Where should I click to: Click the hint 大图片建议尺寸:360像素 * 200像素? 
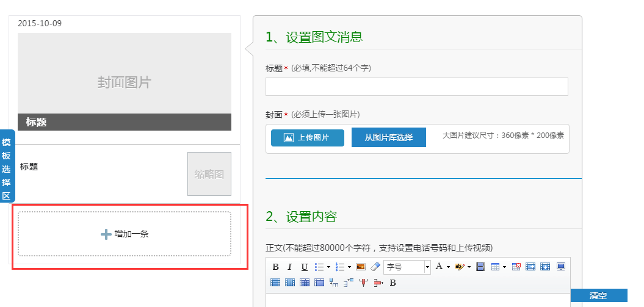click(x=503, y=135)
